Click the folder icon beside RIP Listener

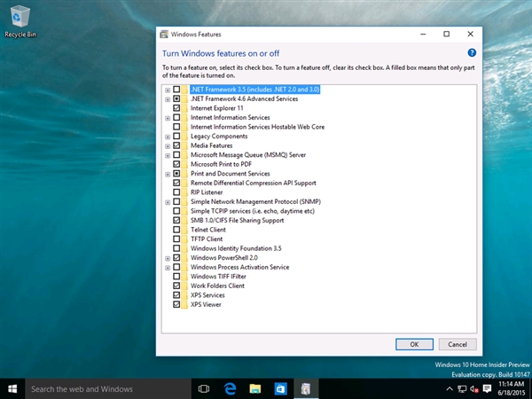point(184,192)
